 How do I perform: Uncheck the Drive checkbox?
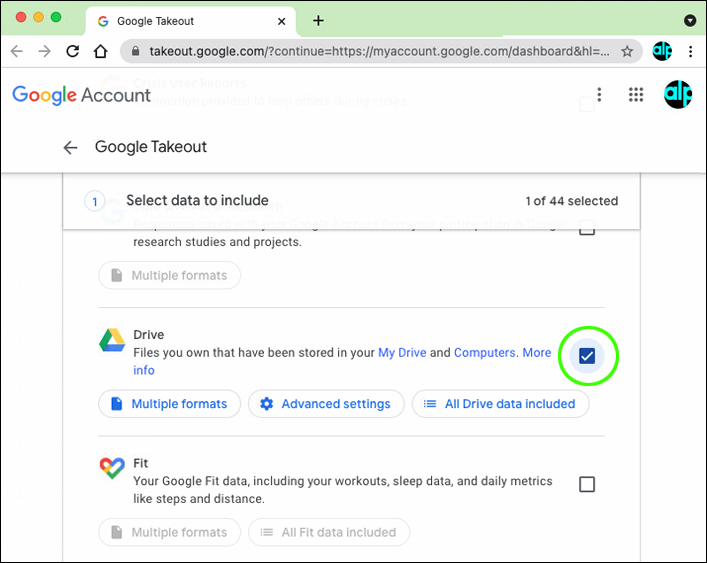[587, 356]
